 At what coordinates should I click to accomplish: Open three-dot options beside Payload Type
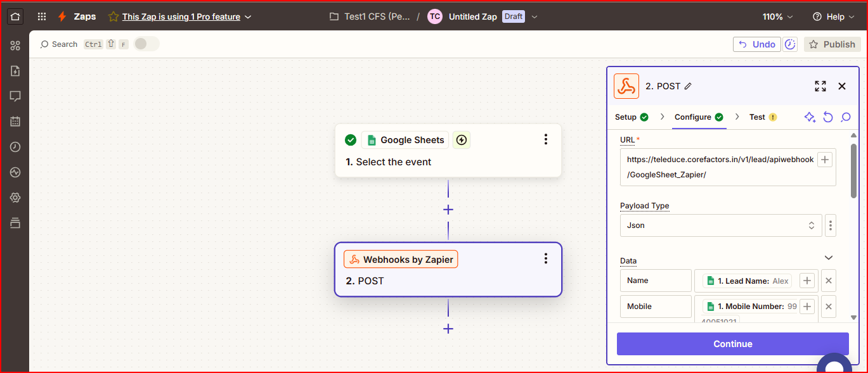831,225
